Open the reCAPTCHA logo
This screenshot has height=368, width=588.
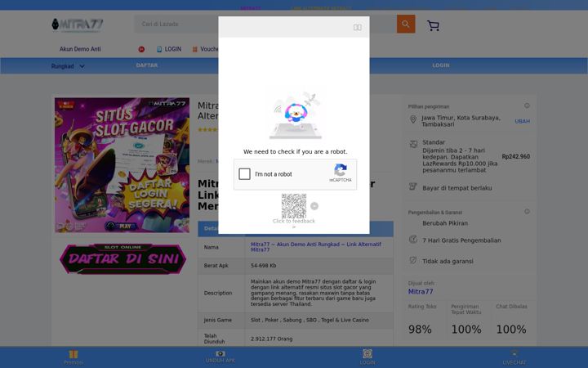(341, 170)
